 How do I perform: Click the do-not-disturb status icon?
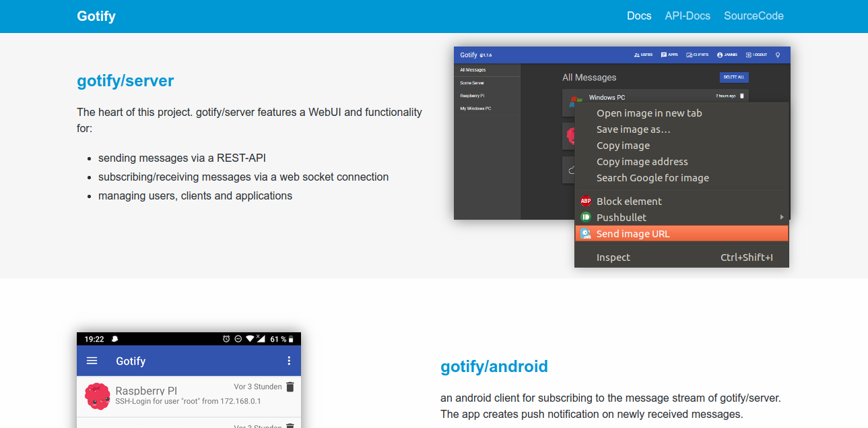pyautogui.click(x=238, y=339)
